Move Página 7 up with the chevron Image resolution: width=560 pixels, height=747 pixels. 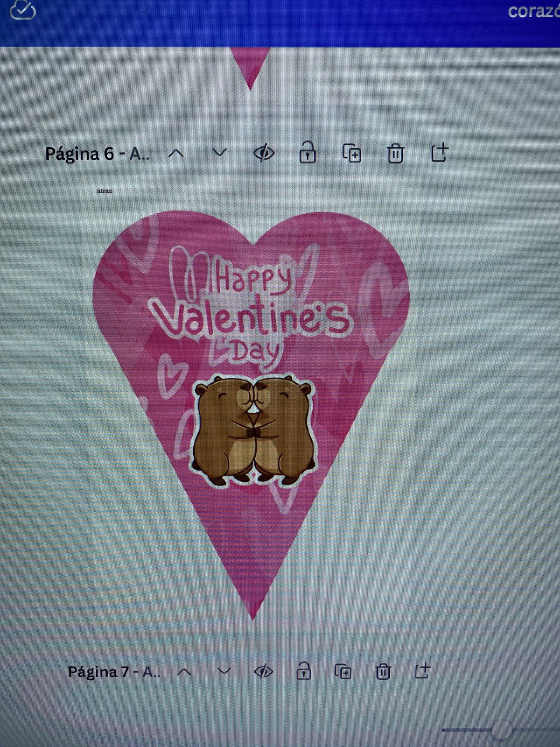(x=185, y=672)
